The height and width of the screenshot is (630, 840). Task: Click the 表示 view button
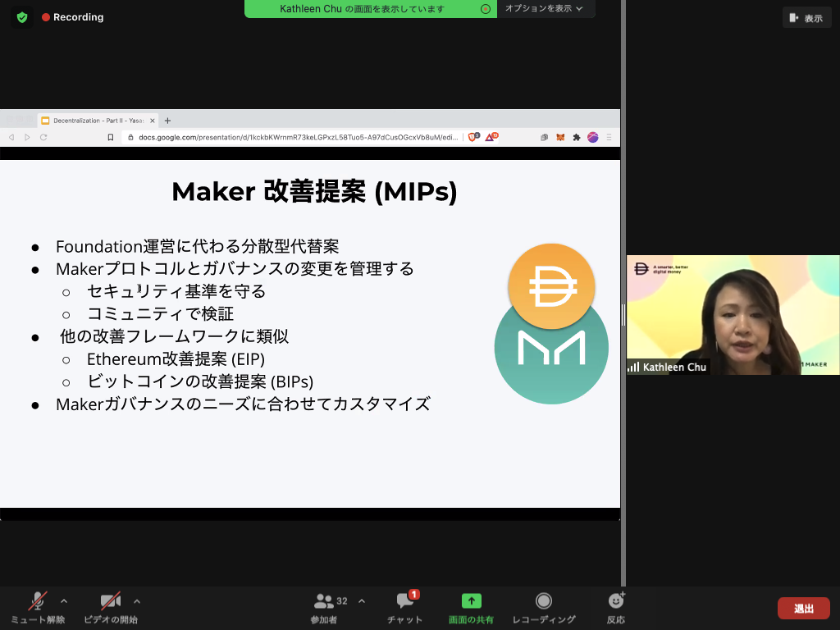[806, 18]
